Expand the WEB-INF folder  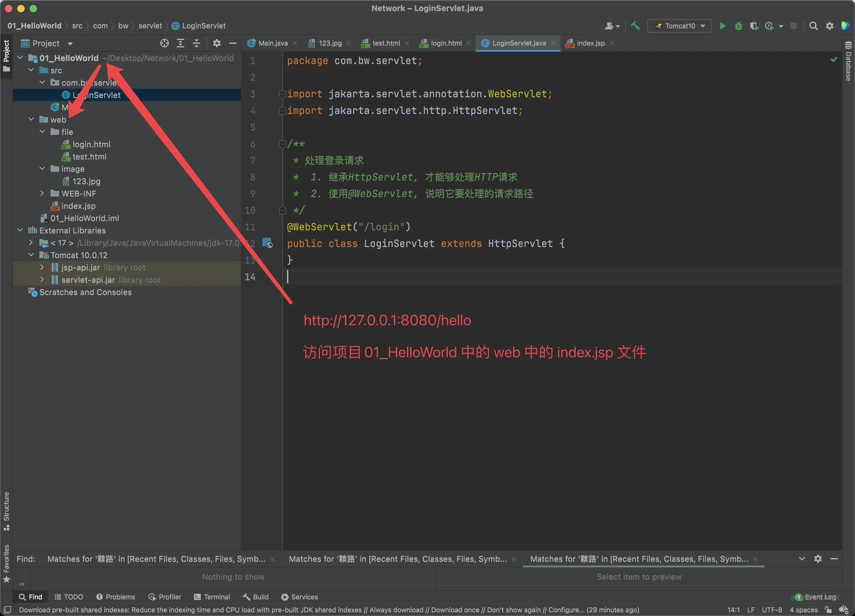(42, 193)
